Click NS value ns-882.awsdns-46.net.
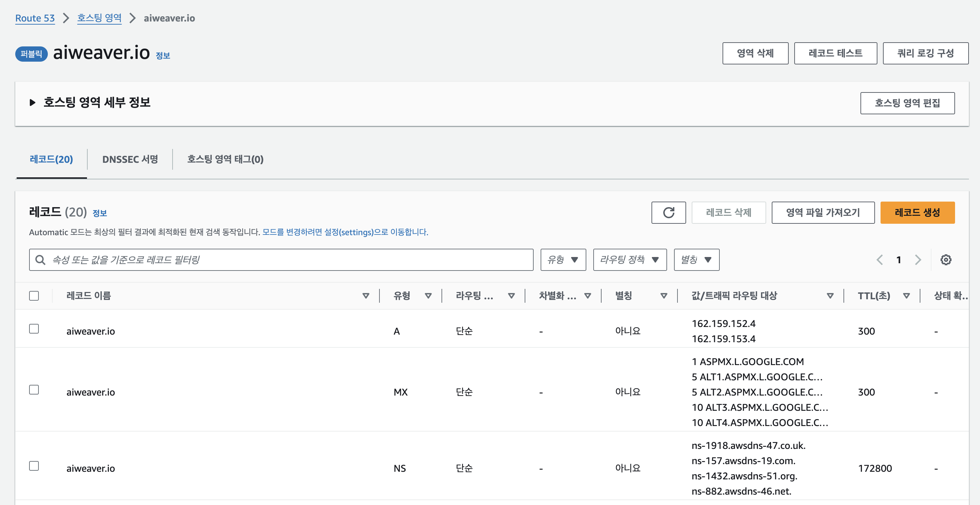 click(x=742, y=491)
